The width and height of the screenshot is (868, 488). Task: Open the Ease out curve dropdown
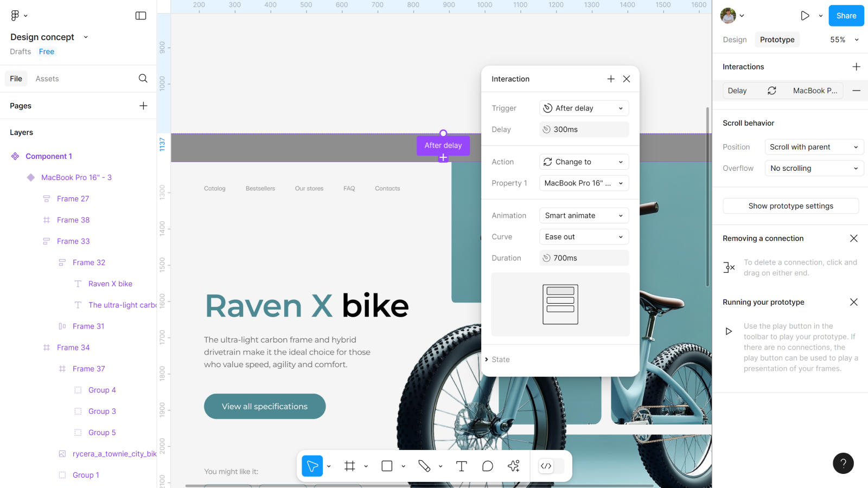click(584, 237)
